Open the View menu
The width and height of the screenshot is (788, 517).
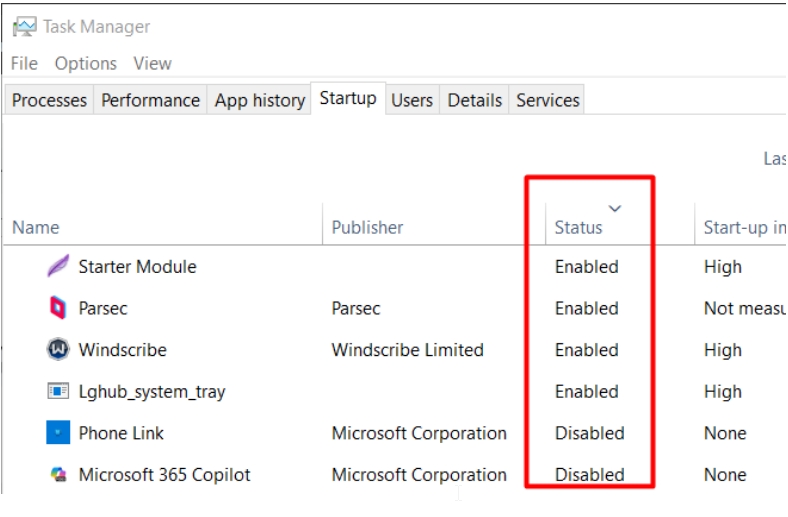point(152,63)
